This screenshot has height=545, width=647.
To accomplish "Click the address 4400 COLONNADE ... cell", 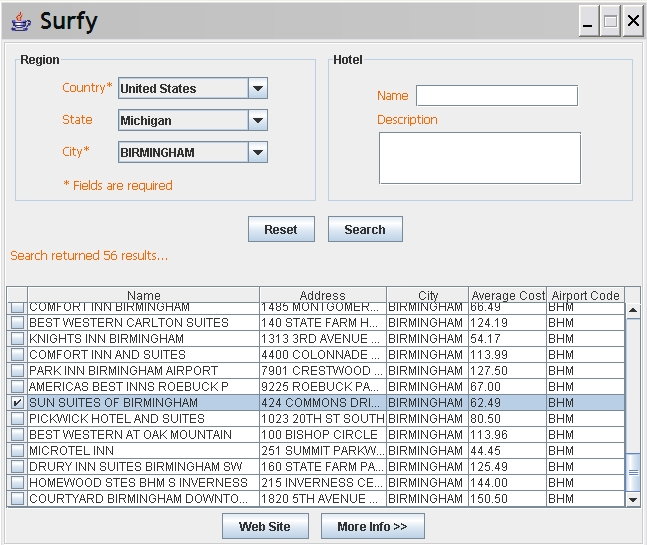I will click(x=323, y=354).
